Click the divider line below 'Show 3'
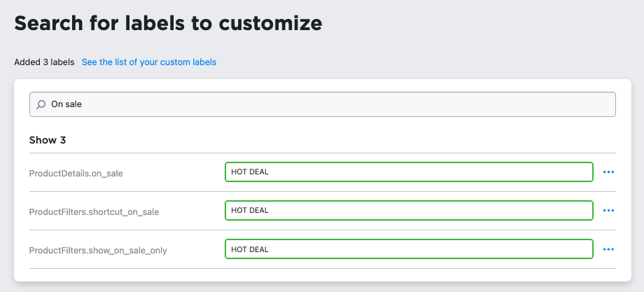Image resolution: width=644 pixels, height=292 pixels. (x=322, y=153)
